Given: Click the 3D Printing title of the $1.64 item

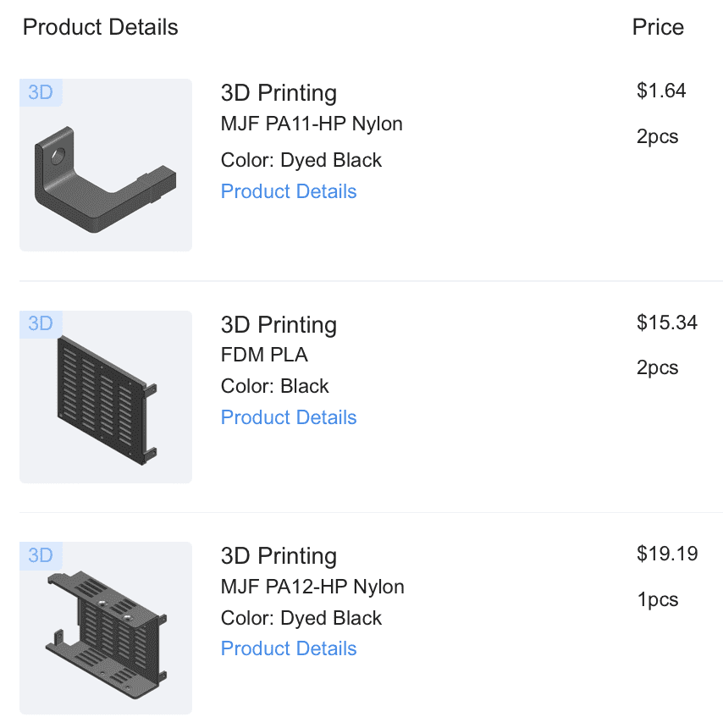Looking at the screenshot, I should (x=279, y=93).
